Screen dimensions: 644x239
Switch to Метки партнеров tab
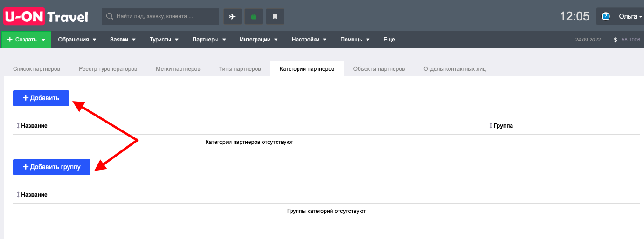(x=178, y=69)
